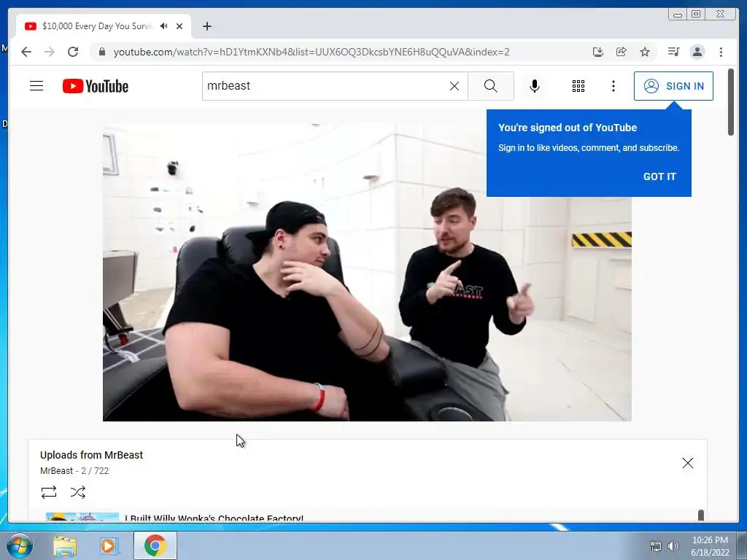Reload the YouTube page
747x560 pixels.
click(73, 52)
